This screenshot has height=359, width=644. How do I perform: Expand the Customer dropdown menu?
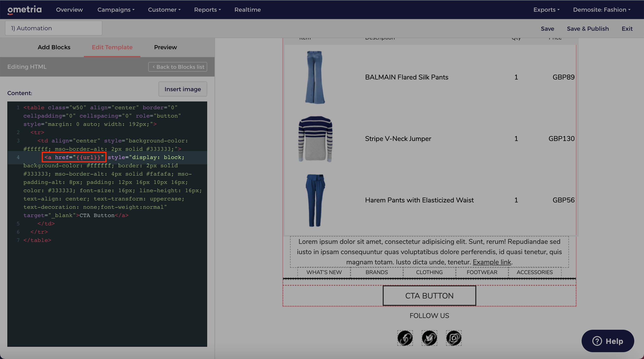coord(164,10)
